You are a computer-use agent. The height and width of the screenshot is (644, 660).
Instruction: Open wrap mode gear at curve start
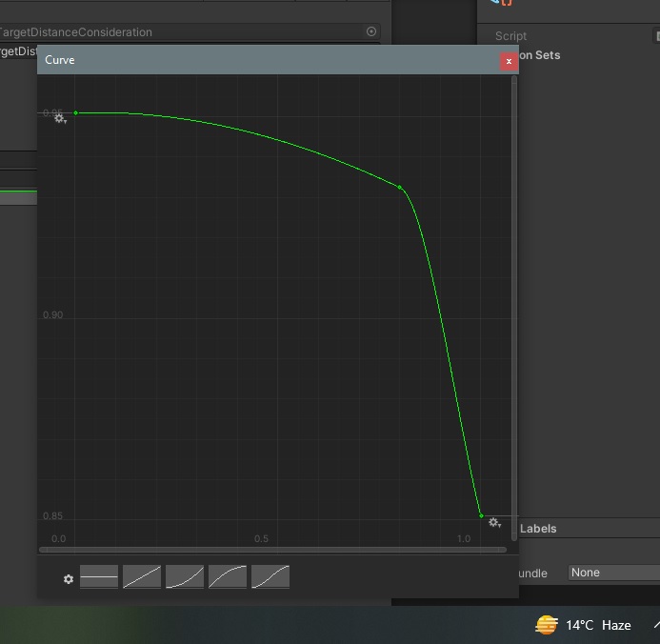coord(60,119)
